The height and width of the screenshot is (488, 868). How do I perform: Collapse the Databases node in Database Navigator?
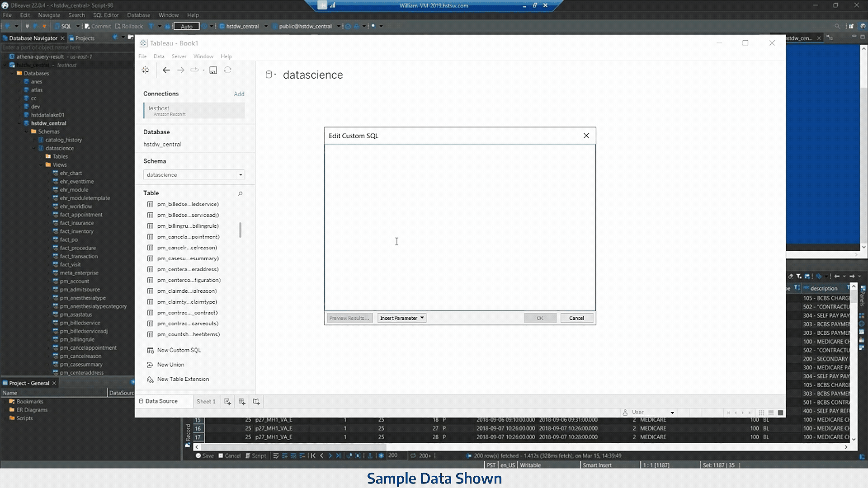(x=13, y=73)
